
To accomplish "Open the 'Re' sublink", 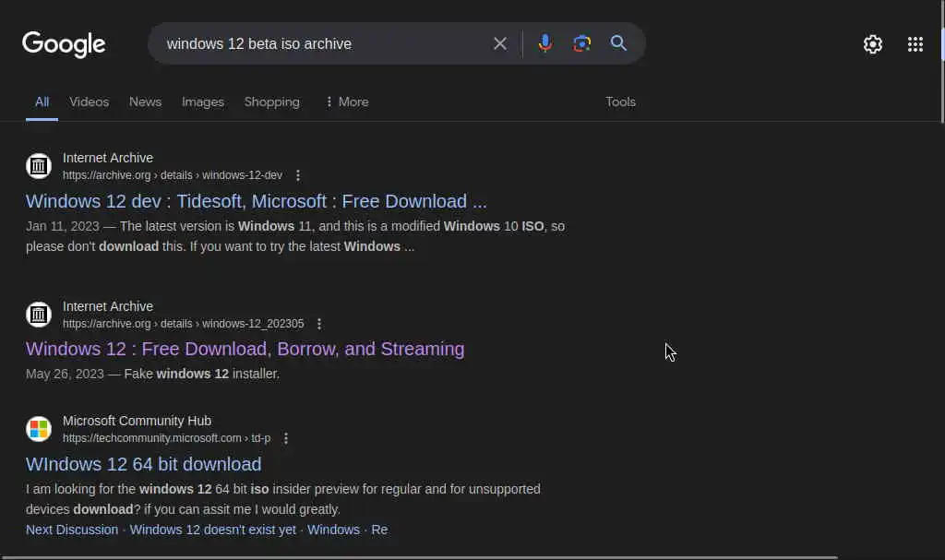I will 379,530.
